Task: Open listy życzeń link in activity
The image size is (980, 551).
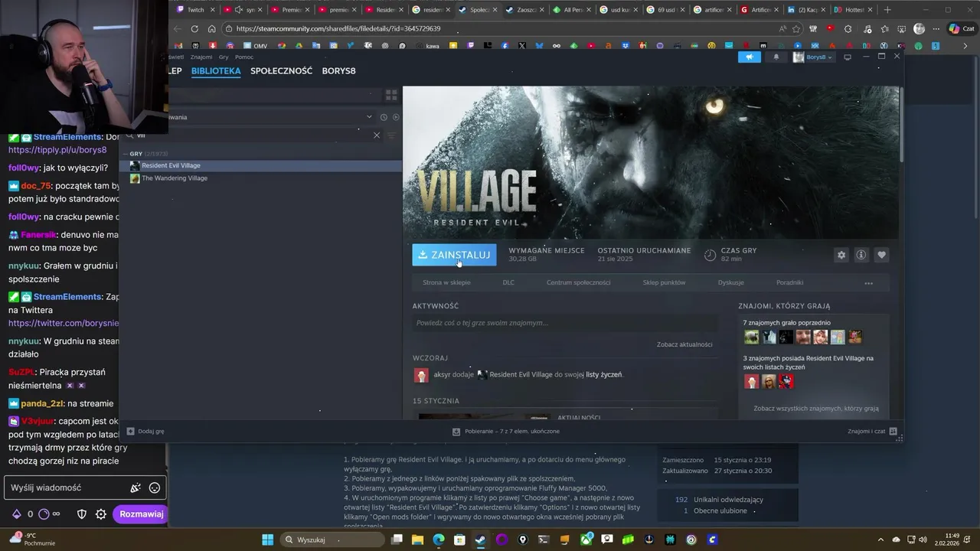Action: point(604,375)
